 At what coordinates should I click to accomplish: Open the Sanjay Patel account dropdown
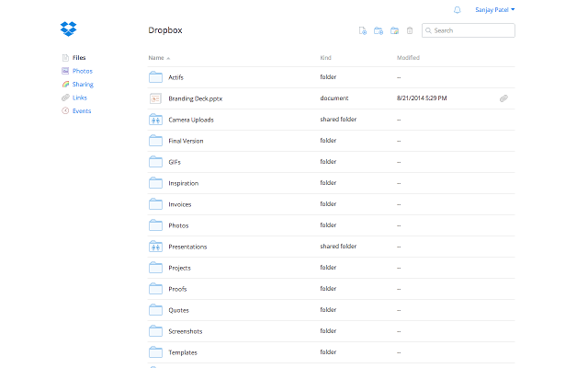(x=495, y=10)
